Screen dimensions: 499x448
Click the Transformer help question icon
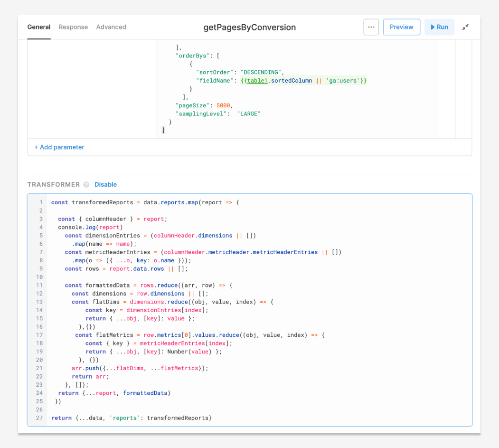86,185
